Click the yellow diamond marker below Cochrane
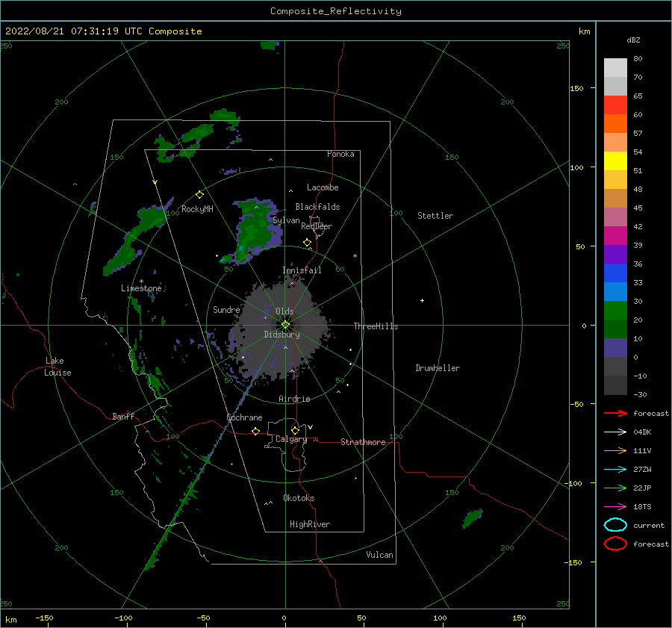 (x=255, y=431)
